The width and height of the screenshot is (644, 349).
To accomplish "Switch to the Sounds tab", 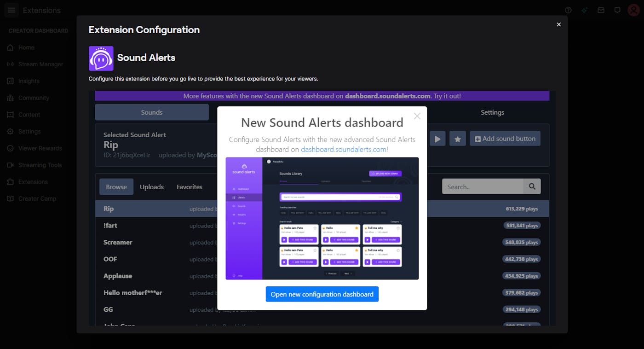I will tap(152, 112).
